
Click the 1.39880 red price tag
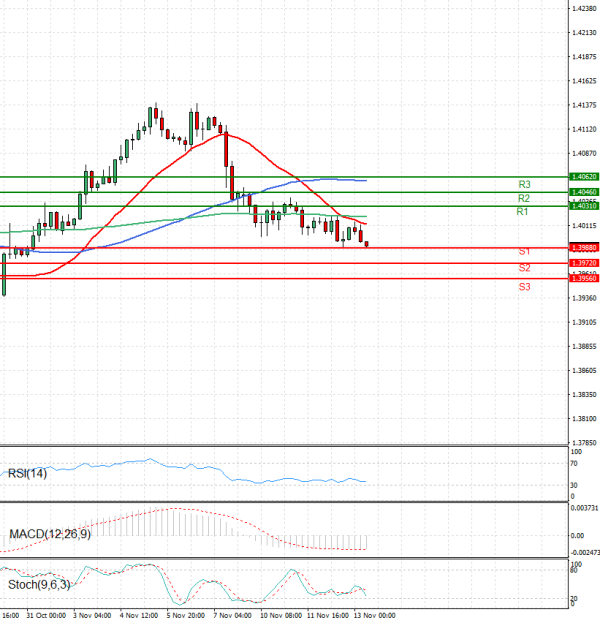582,247
